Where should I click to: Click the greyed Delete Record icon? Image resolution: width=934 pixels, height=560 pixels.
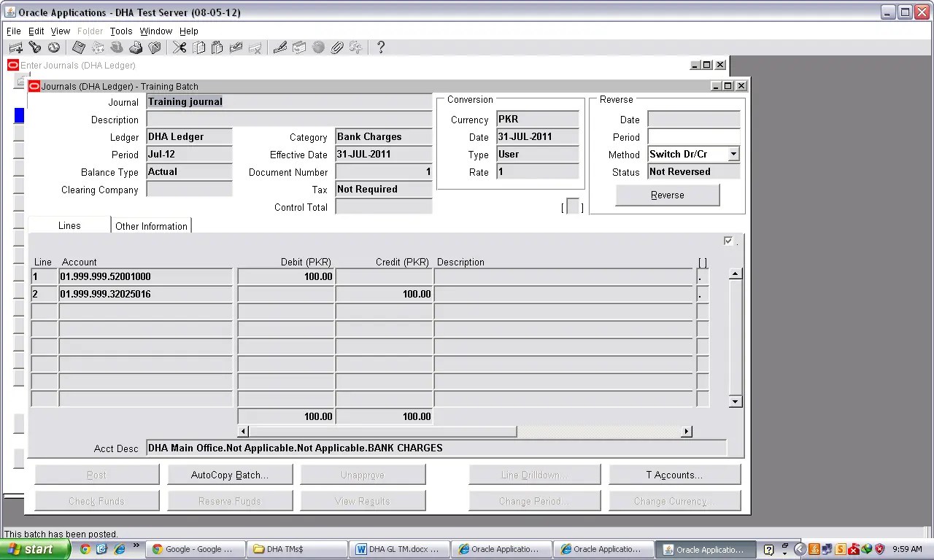coord(255,48)
